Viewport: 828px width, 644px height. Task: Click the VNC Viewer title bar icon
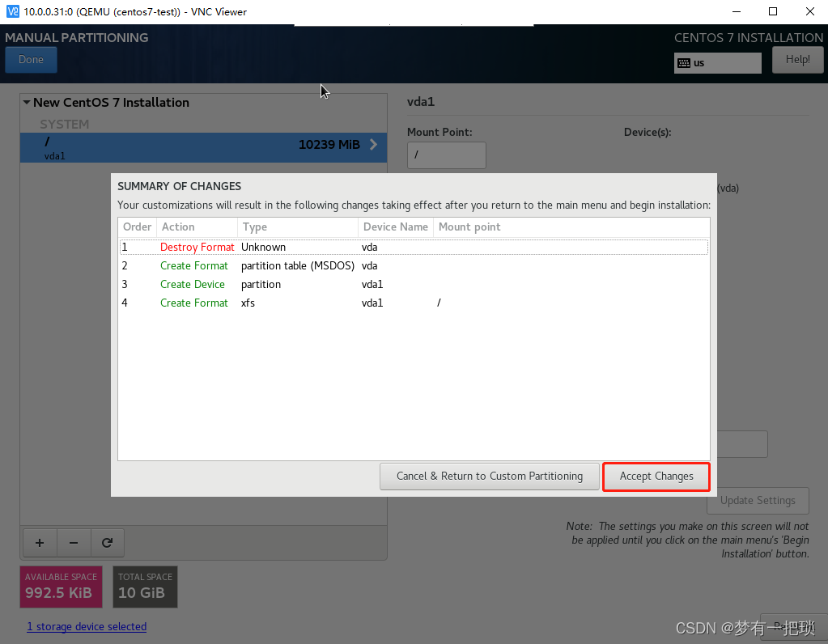click(x=13, y=11)
